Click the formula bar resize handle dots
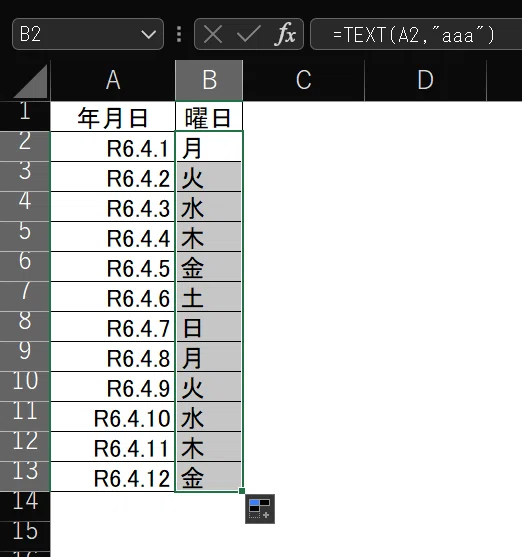 179,34
